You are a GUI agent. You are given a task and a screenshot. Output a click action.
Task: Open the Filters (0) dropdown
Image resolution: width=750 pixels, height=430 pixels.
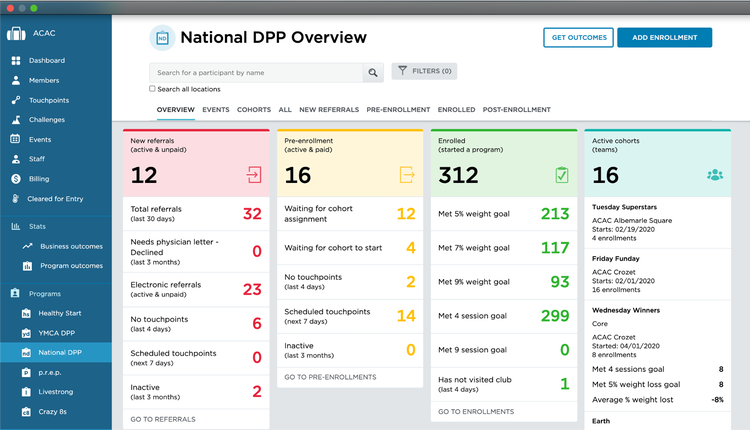click(x=424, y=71)
